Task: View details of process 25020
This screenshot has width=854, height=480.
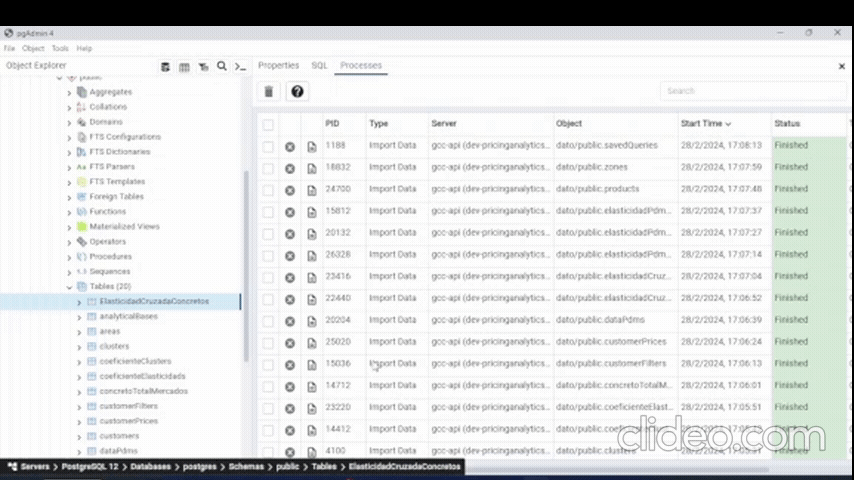Action: (312, 343)
